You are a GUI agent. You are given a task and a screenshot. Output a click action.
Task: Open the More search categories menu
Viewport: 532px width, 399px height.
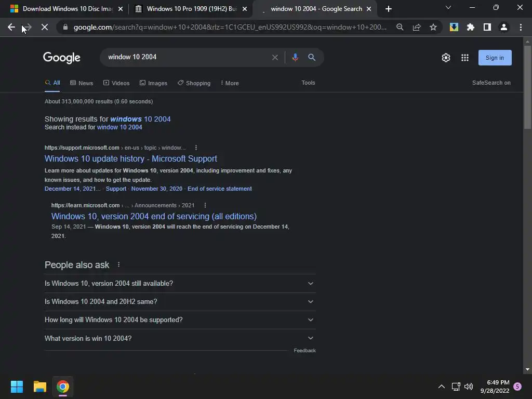point(230,83)
